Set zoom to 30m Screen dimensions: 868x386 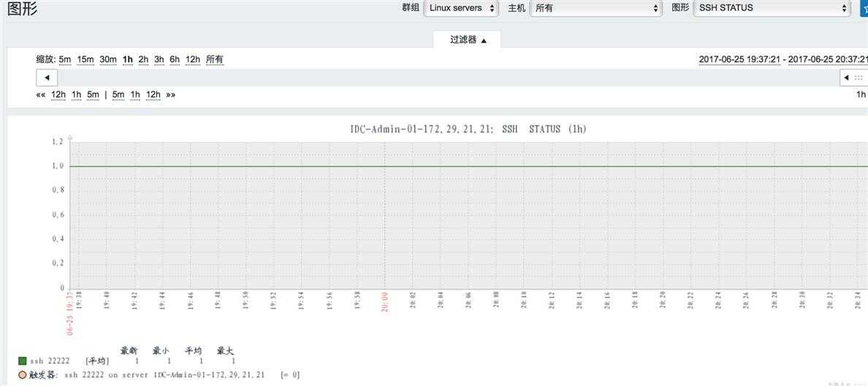click(x=108, y=59)
